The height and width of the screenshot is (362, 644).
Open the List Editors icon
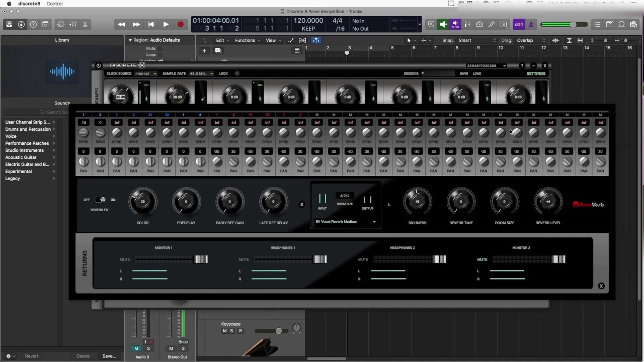(597, 24)
